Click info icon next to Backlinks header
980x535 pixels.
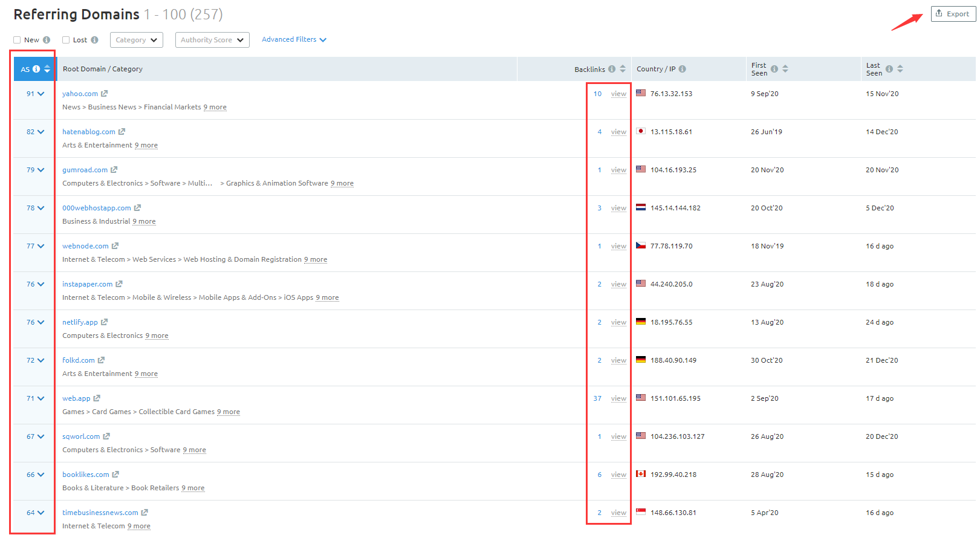[x=612, y=69]
